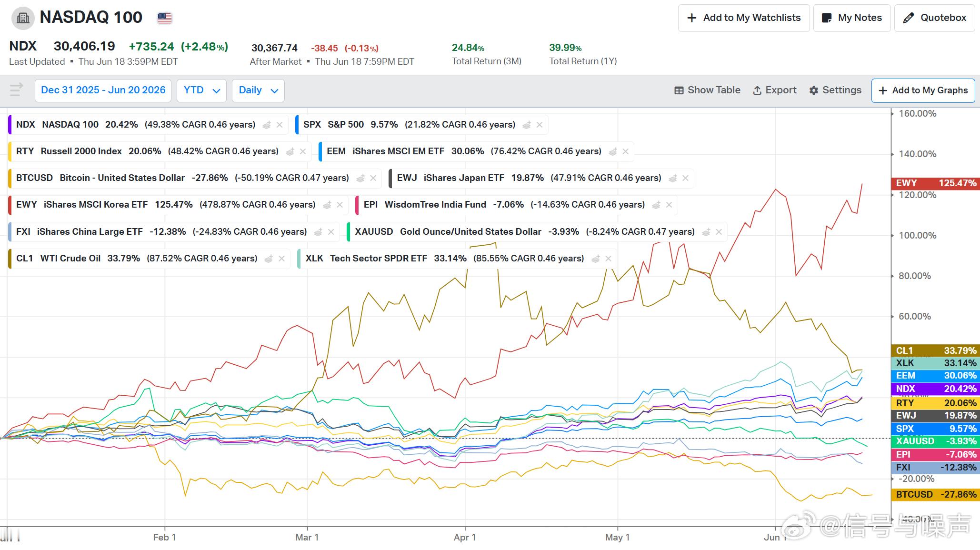
Task: Open chart Settings gear
Action: click(814, 90)
